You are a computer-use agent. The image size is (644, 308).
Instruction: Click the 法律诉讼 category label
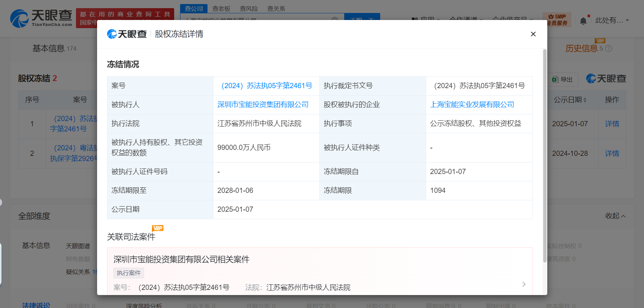[x=36, y=305]
